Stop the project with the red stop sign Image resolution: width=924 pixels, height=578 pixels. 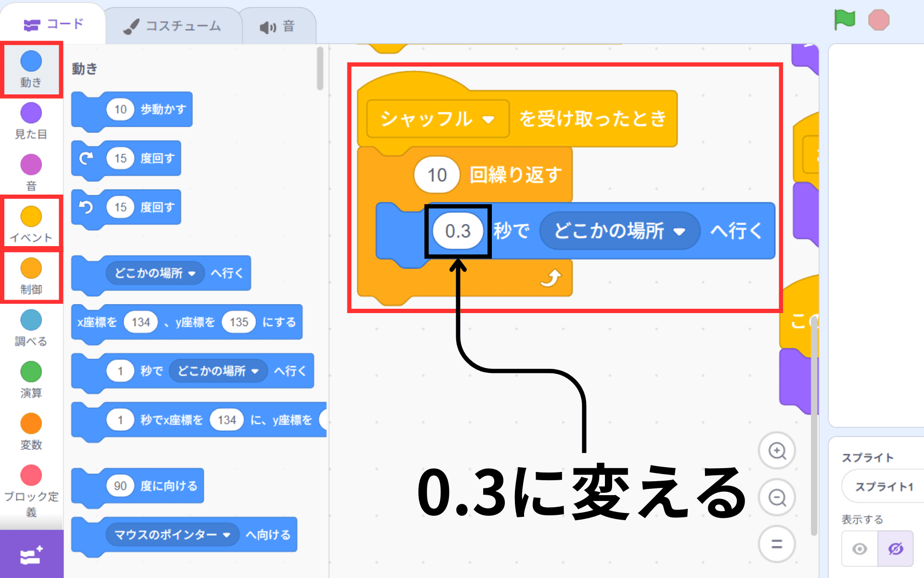[x=879, y=20]
